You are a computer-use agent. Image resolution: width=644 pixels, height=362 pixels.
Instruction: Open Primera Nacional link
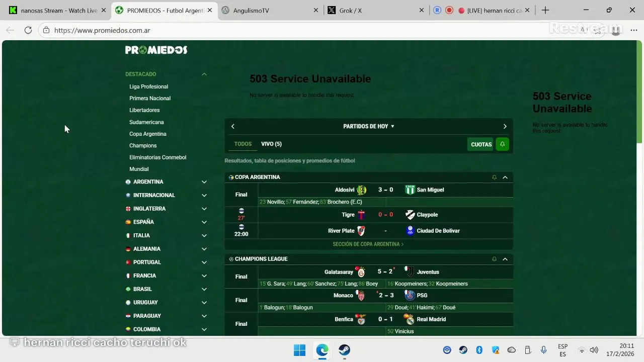[x=150, y=98]
